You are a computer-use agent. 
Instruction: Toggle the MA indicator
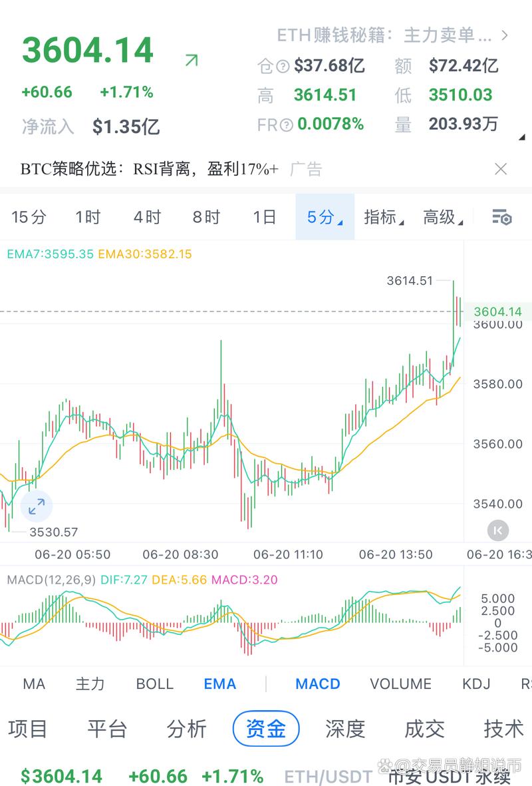click(34, 684)
